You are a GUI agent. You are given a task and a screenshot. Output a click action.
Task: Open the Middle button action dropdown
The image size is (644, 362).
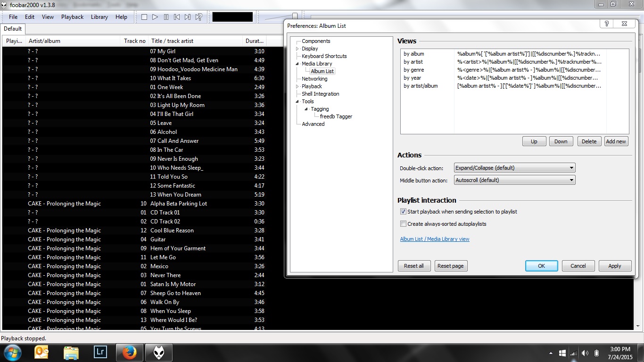514,180
